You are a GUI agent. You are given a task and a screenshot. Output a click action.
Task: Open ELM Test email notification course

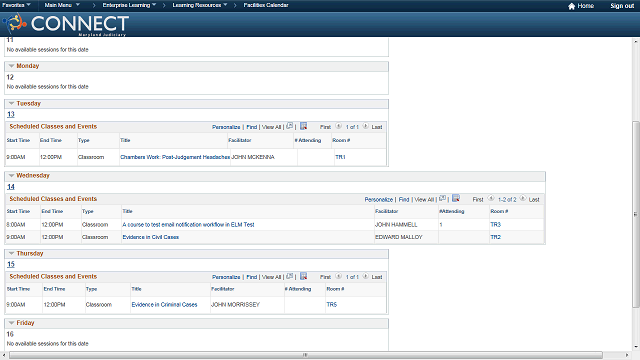(188, 224)
